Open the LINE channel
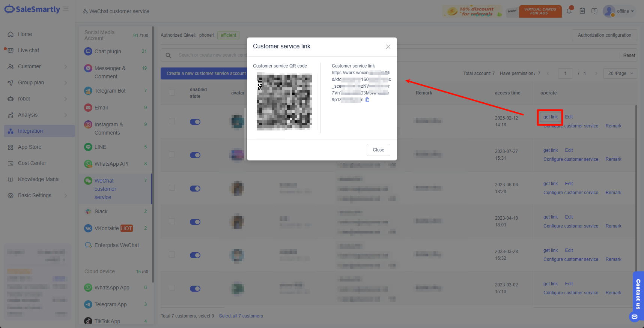 116,147
